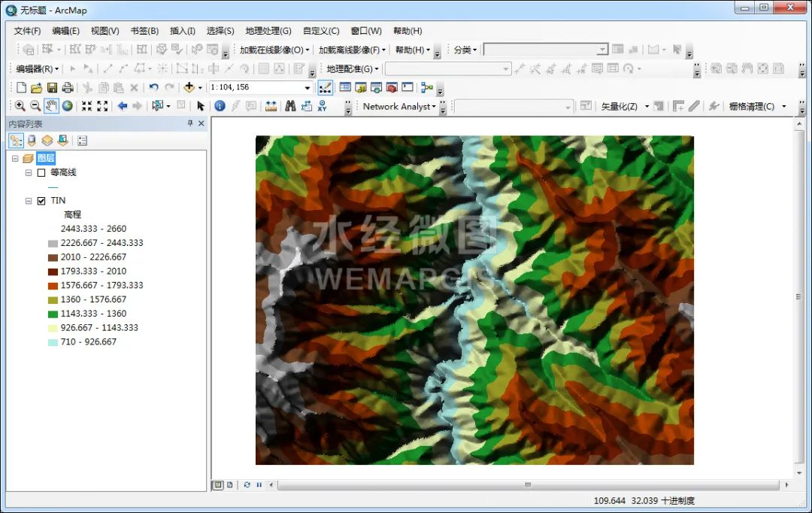Uncheck the TIN layer checkbox
Screen dimensions: 812x513
click(41, 201)
